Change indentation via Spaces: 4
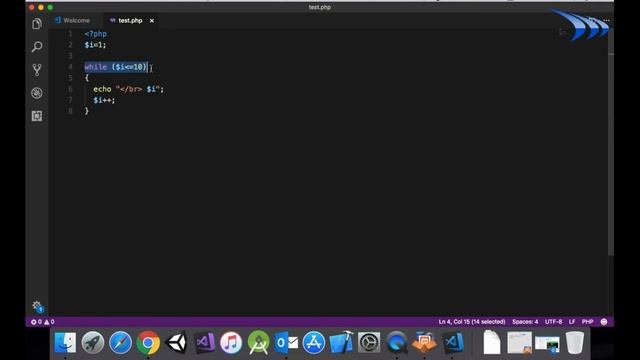 (x=525, y=322)
